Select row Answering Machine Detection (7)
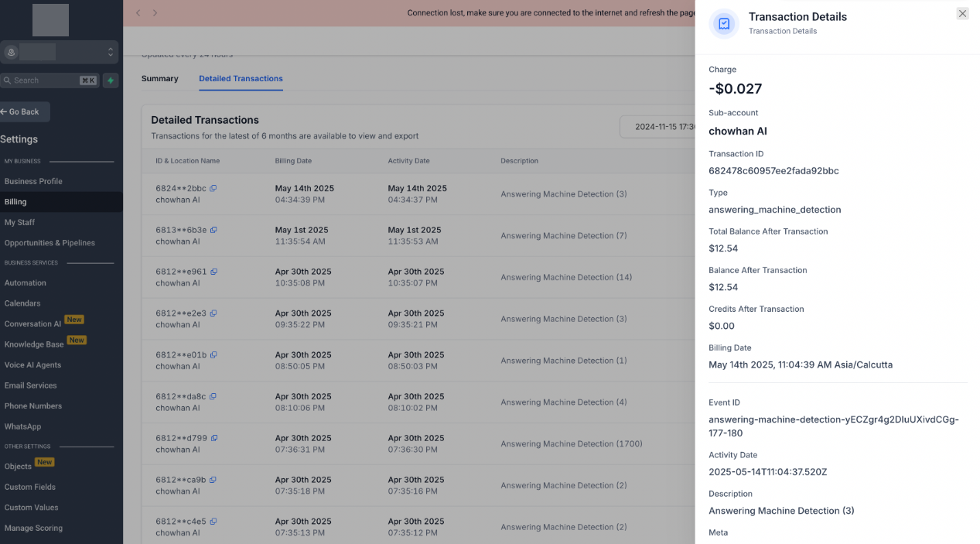This screenshot has height=544, width=980. pyautogui.click(x=418, y=235)
